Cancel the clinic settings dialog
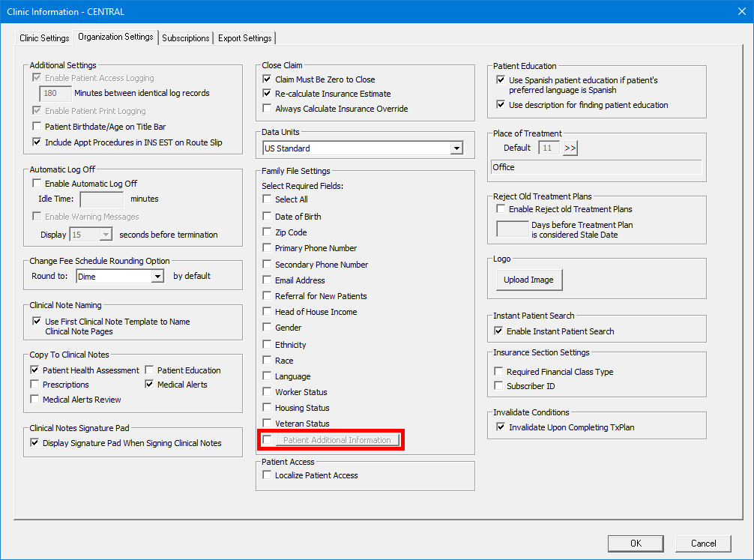754x560 pixels. [x=702, y=544]
